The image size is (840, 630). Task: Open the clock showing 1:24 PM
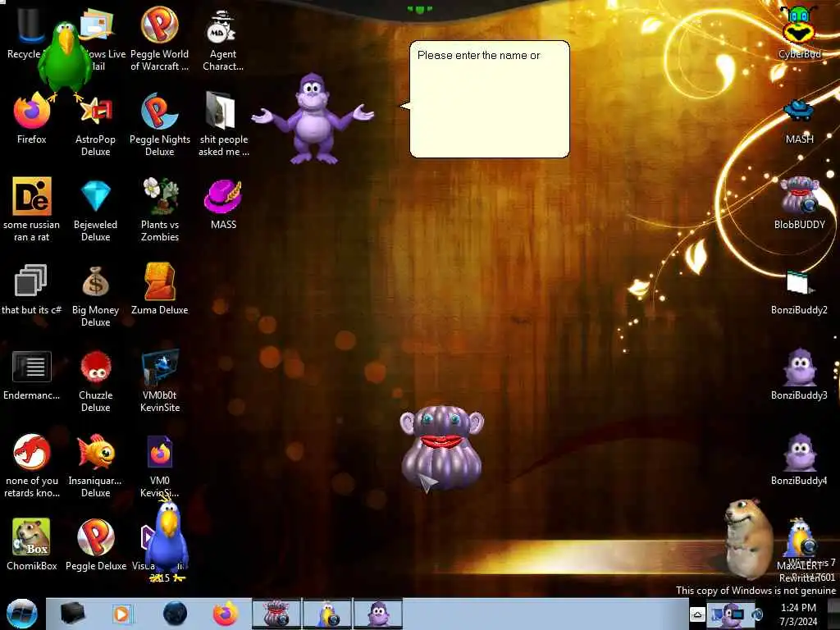pyautogui.click(x=798, y=614)
